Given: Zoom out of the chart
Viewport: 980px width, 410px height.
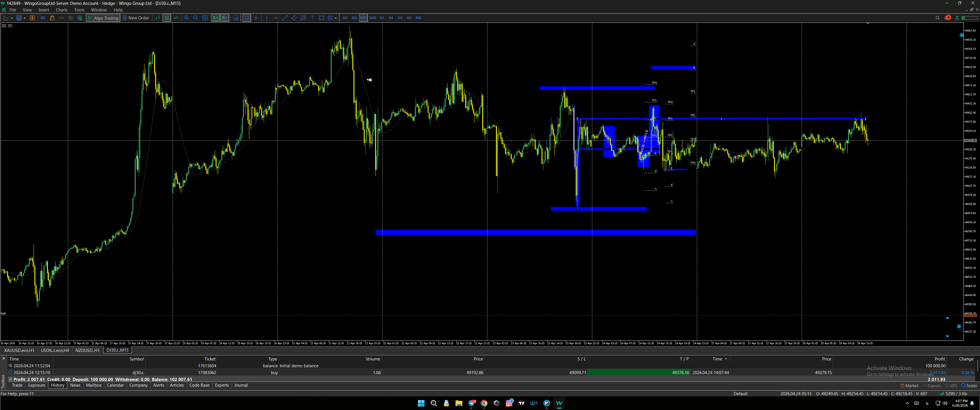Looking at the screenshot, I should coord(195,18).
